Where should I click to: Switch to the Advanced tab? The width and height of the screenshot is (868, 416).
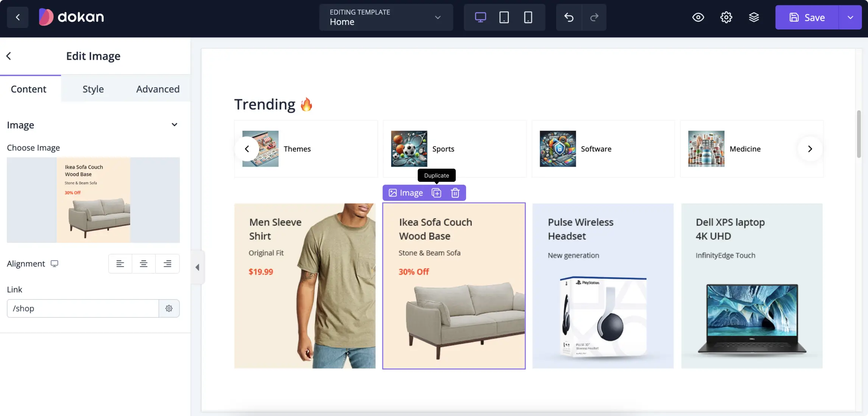[x=158, y=88]
